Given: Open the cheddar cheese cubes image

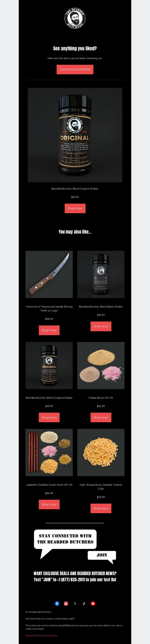Looking at the screenshot, I should pyautogui.click(x=101, y=452).
